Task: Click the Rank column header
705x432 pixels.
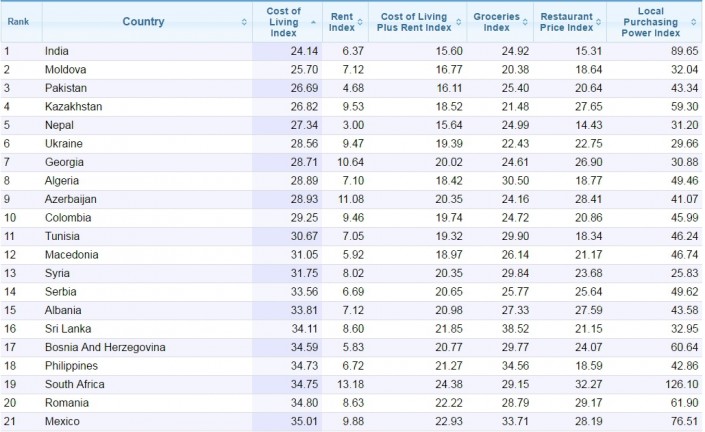Action: pyautogui.click(x=18, y=22)
